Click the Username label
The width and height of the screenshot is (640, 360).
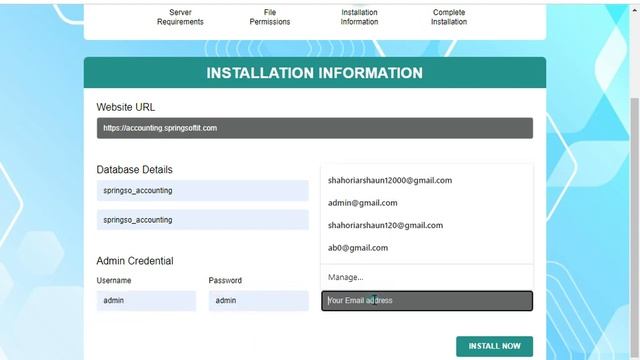[114, 280]
